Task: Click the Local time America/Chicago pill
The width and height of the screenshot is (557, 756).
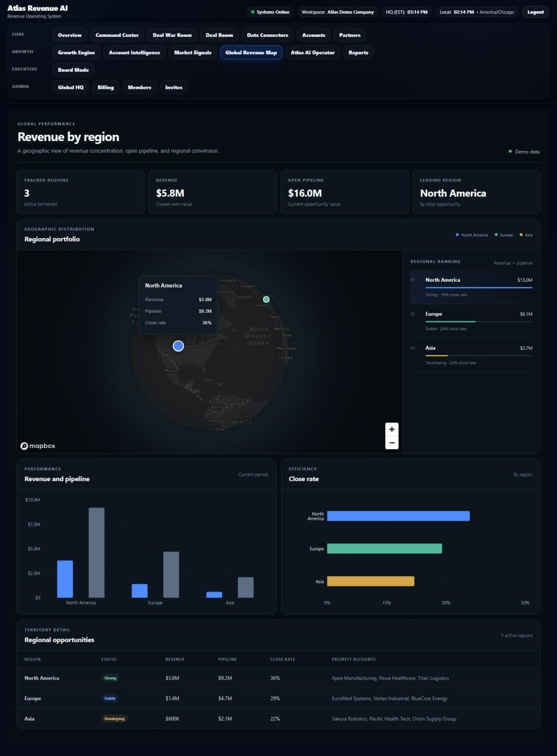Action: tap(477, 12)
